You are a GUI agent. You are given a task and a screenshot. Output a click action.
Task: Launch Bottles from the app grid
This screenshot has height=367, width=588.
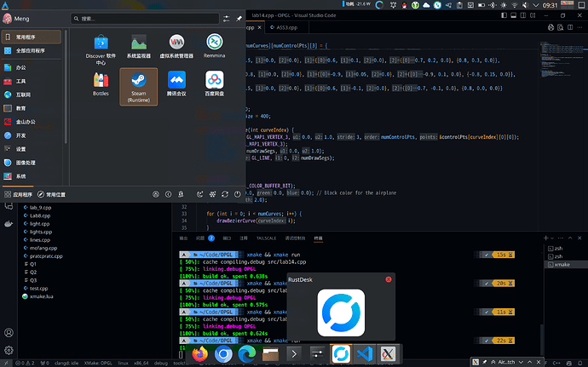tap(101, 84)
